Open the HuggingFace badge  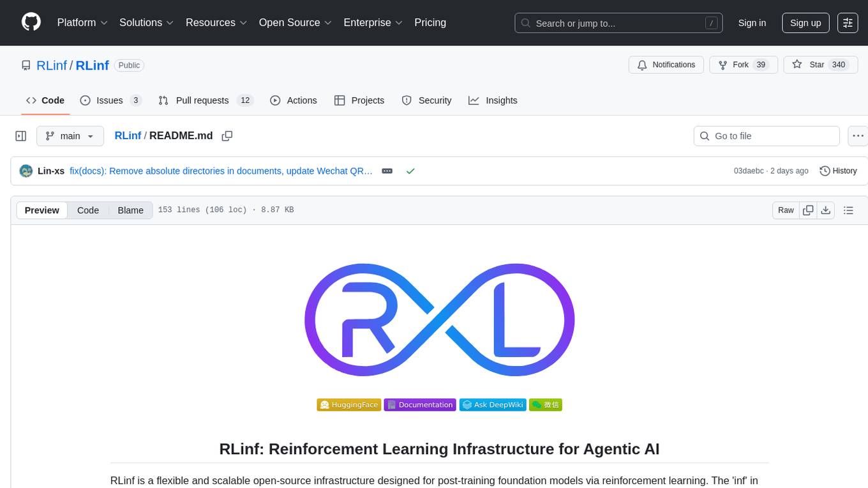[349, 404]
